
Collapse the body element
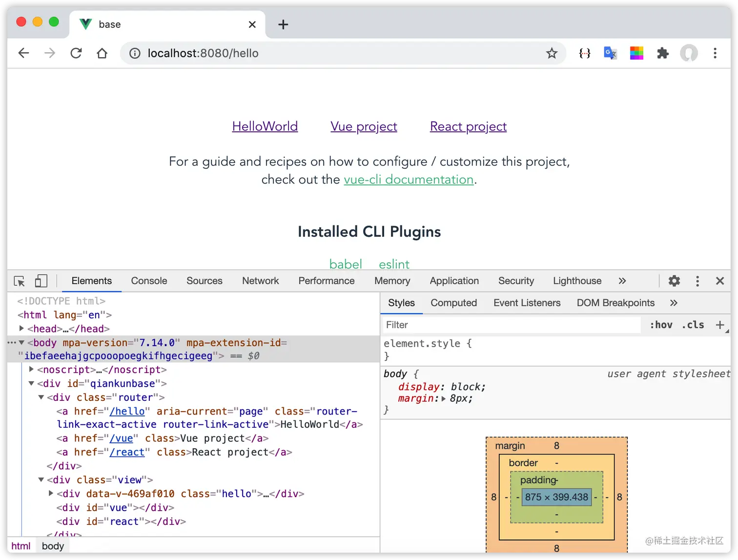coord(21,343)
